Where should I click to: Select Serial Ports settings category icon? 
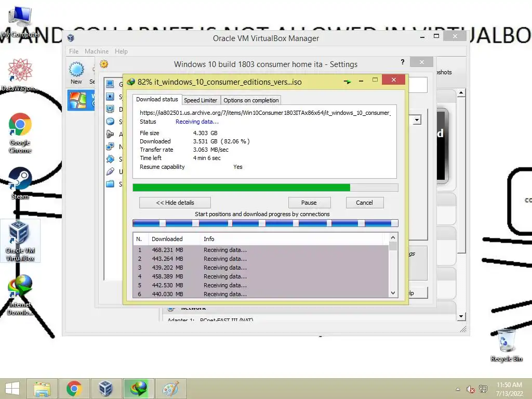pos(110,159)
